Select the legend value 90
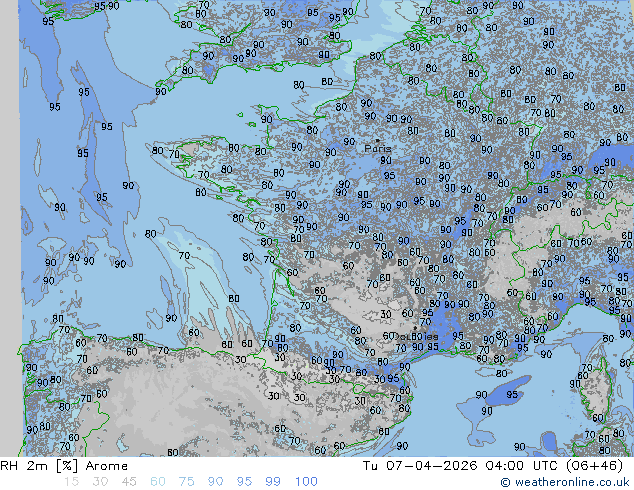The image size is (634, 490). coord(215,482)
